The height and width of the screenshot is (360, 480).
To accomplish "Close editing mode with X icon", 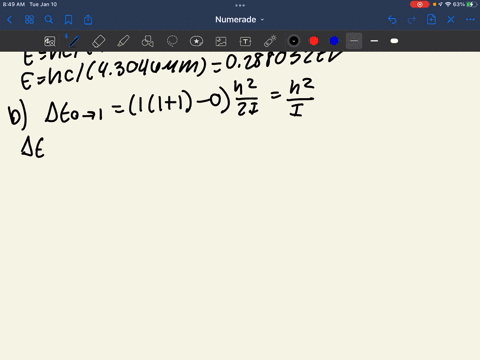I will pyautogui.click(x=451, y=20).
